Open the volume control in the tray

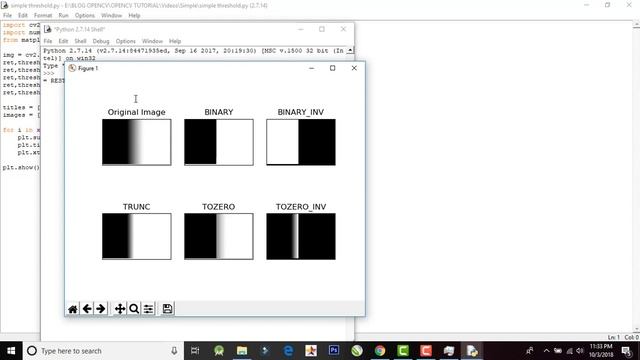point(580,351)
